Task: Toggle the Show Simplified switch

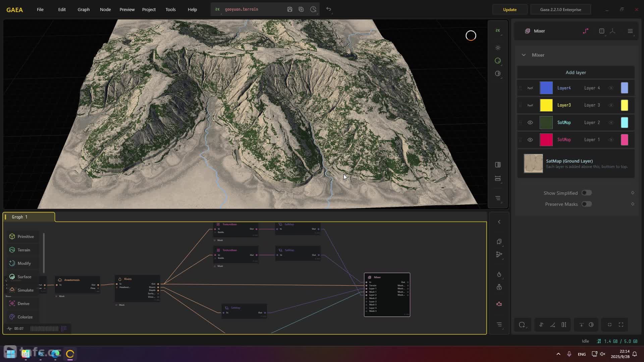Action: (x=586, y=193)
